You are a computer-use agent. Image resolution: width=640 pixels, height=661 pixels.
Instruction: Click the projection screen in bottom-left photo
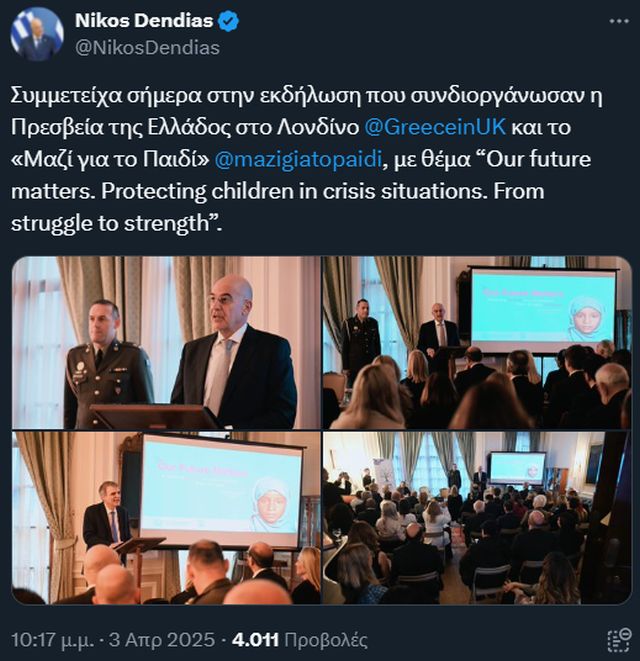pyautogui.click(x=221, y=491)
